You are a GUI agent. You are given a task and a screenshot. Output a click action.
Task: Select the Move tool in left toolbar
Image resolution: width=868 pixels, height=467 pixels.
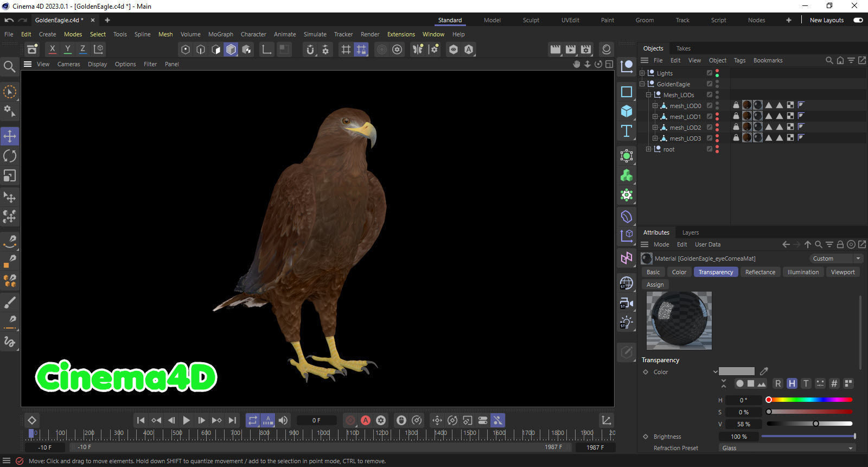coord(10,136)
